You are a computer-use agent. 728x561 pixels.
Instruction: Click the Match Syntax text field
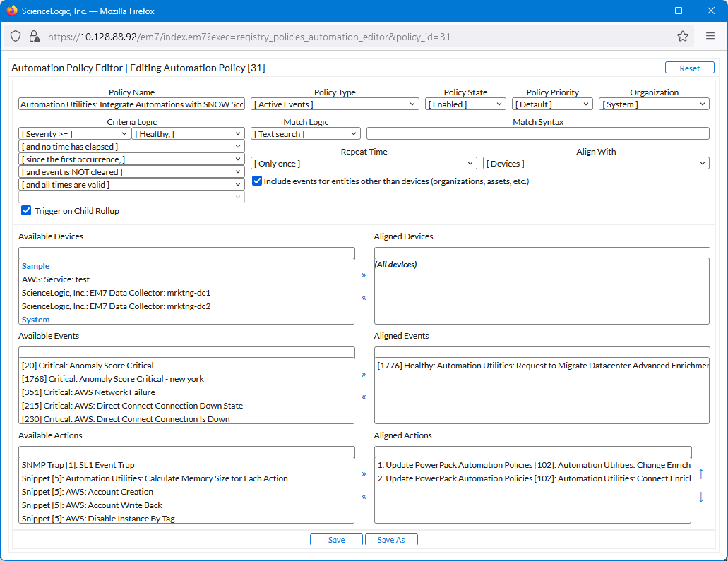point(537,134)
